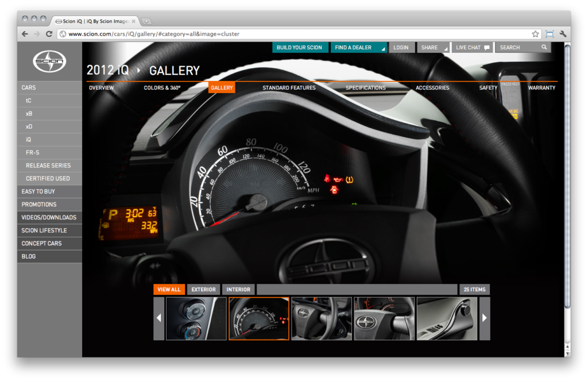Open the Standard Features tab
Image resolution: width=588 pixels, height=381 pixels.
pyautogui.click(x=289, y=88)
